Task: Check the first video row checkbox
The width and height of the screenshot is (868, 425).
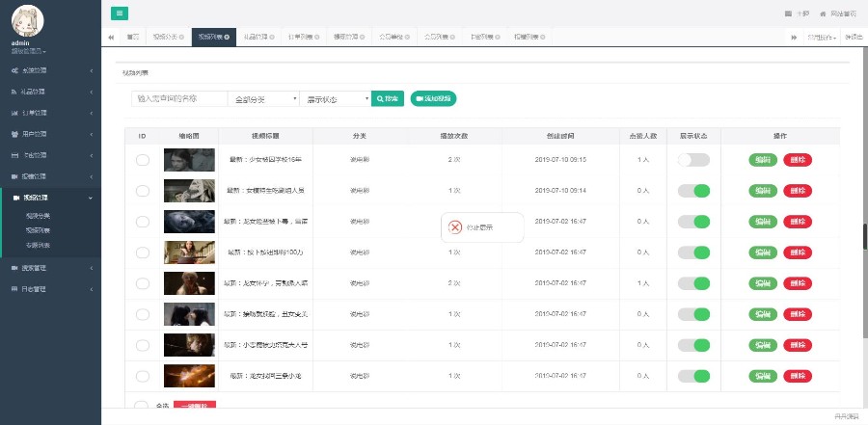Action: tap(143, 160)
